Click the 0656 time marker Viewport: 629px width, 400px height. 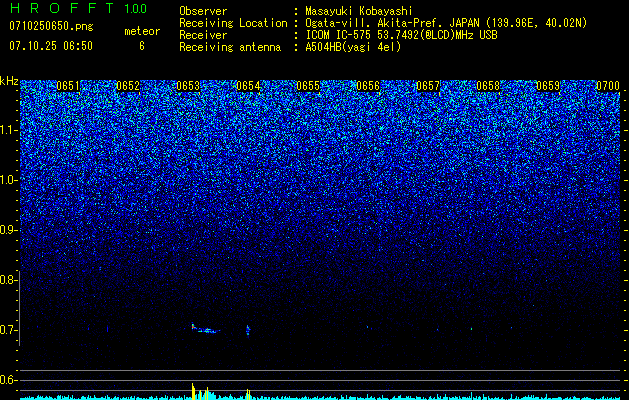tap(368, 86)
